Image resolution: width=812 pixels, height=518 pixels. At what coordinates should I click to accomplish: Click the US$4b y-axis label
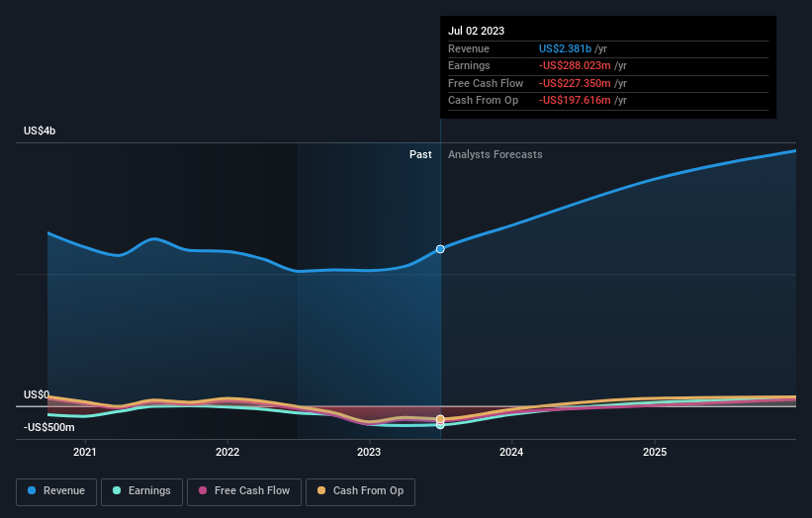(40, 130)
